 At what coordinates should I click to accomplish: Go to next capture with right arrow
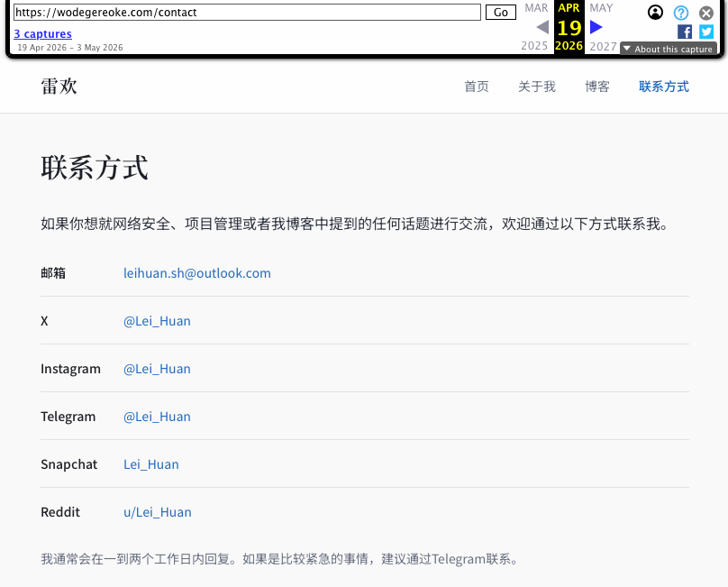tap(596, 27)
